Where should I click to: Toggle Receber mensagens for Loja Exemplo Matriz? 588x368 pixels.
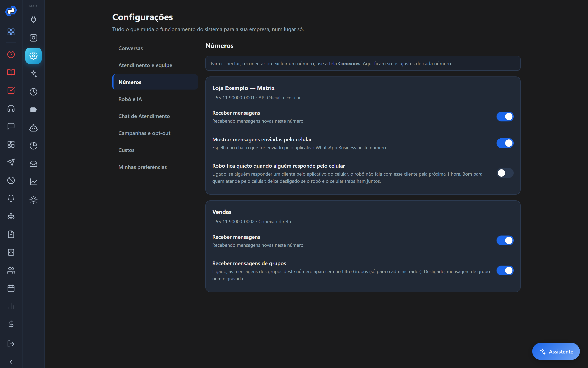tap(505, 117)
